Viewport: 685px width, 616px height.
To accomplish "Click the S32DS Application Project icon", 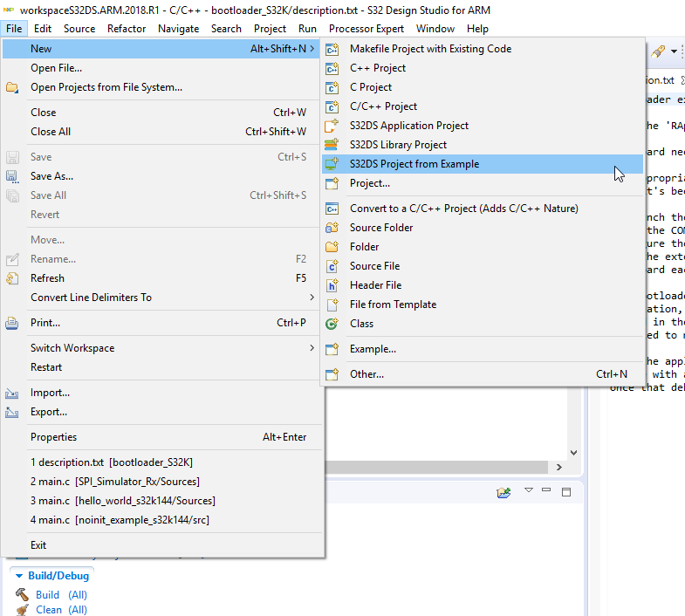I will (x=332, y=126).
